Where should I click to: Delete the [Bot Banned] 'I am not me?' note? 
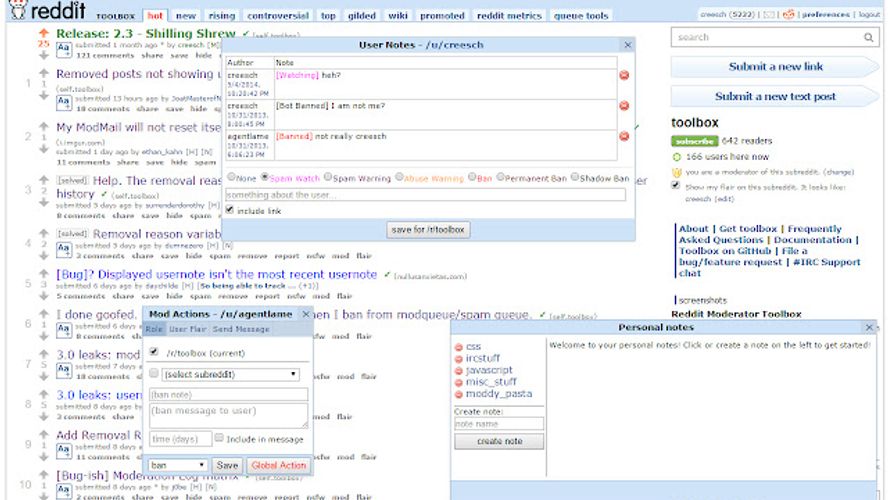624,106
